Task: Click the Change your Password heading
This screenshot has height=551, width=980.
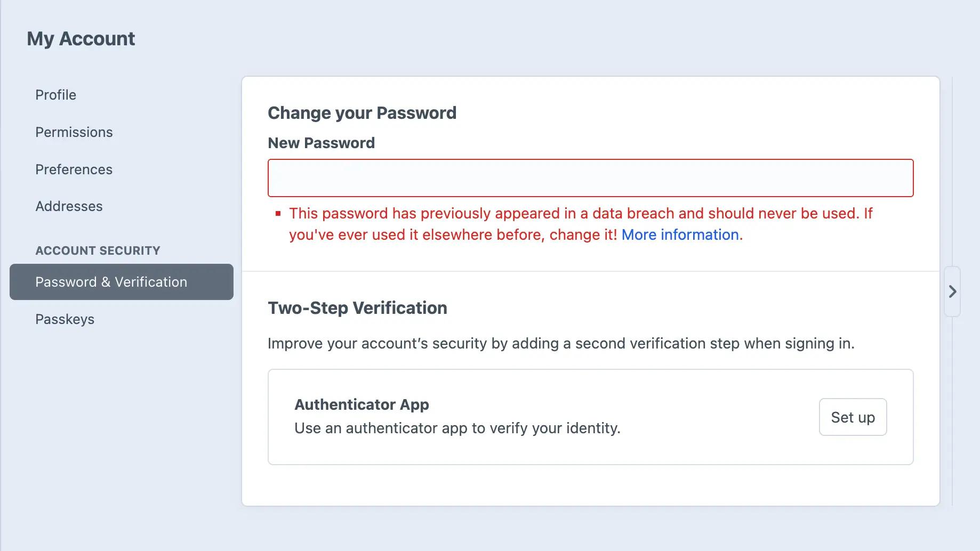Action: click(362, 112)
